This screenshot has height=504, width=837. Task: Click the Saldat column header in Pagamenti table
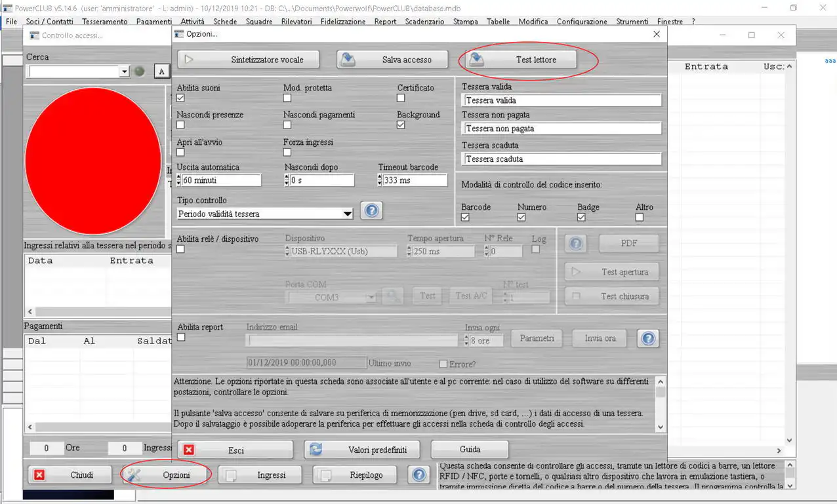[154, 341]
